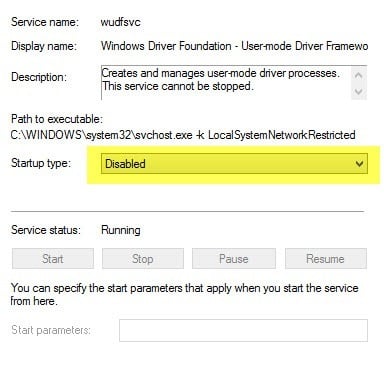Click the 'Start parameters:' label
The width and height of the screenshot is (384, 367).
[x=51, y=330]
